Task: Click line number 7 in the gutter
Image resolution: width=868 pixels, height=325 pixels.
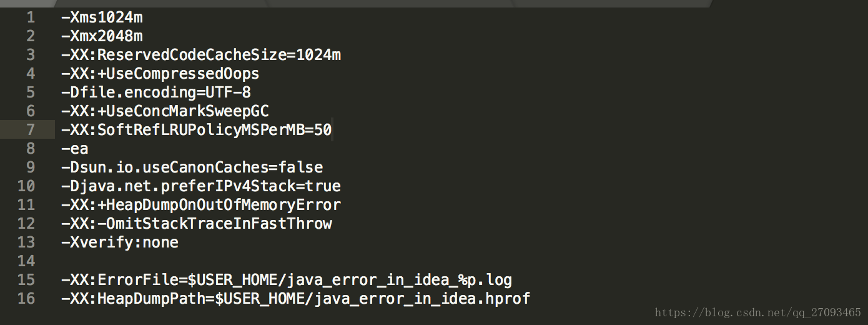Action: click(x=31, y=130)
